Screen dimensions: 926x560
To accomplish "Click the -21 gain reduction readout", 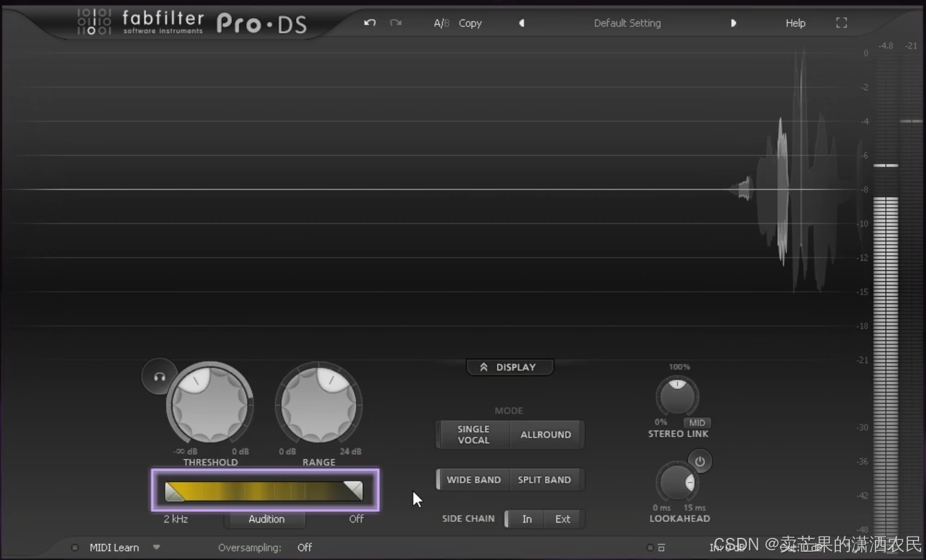I will (911, 46).
